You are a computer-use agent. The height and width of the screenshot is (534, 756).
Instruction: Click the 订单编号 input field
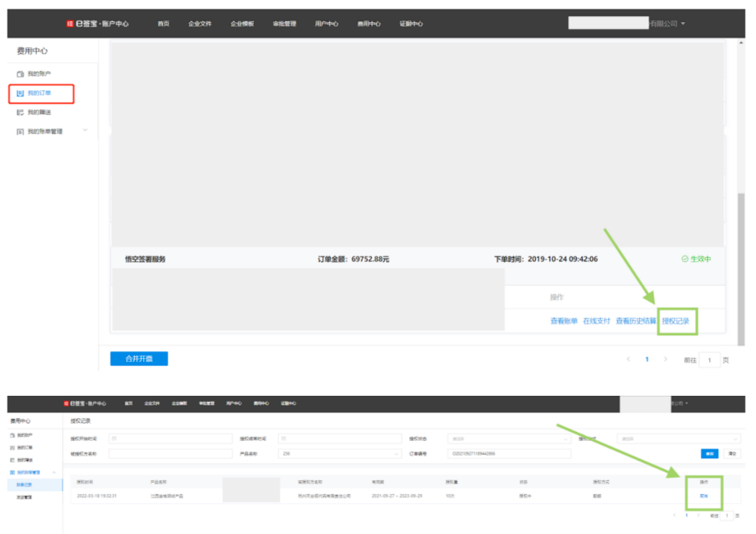pyautogui.click(x=509, y=454)
